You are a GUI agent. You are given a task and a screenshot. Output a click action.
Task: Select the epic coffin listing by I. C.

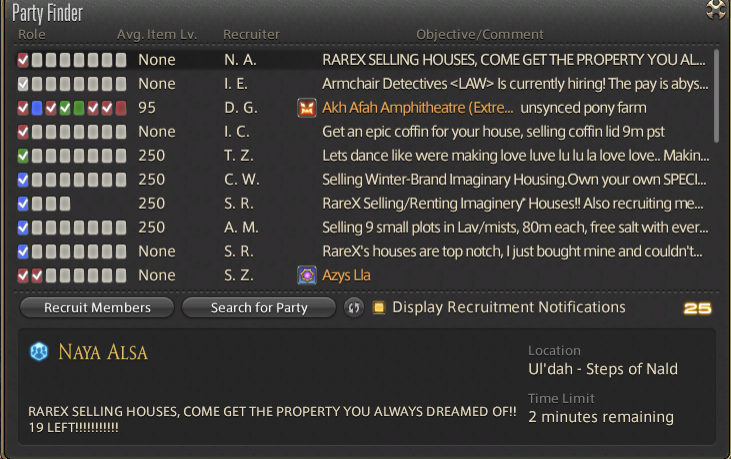[515, 132]
